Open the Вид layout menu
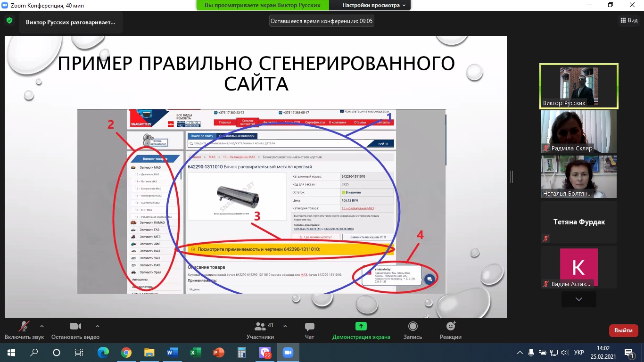Viewport: 644px width, 362px height. tap(629, 20)
